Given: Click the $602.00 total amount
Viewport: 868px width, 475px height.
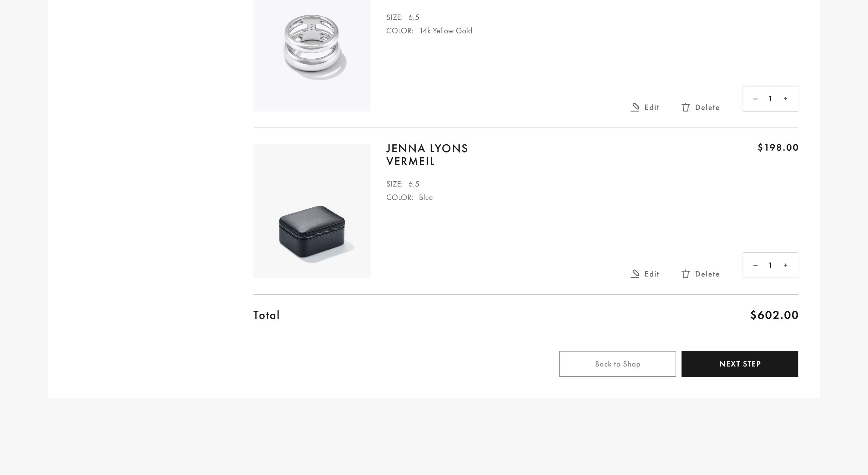Looking at the screenshot, I should [774, 315].
